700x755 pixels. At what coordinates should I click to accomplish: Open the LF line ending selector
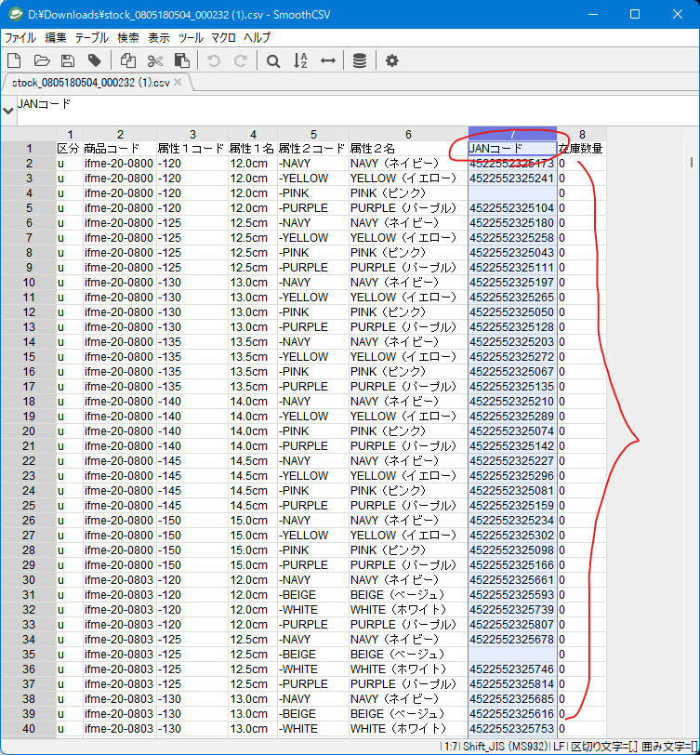tap(558, 747)
